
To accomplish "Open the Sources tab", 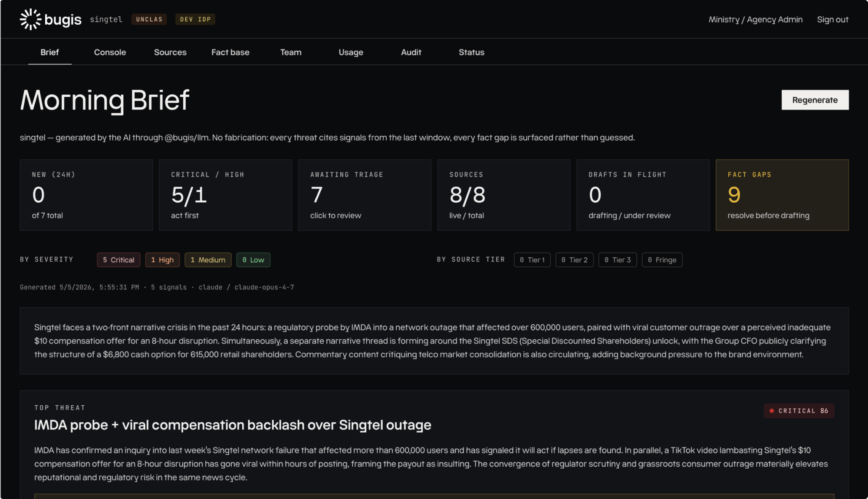I will pyautogui.click(x=170, y=52).
